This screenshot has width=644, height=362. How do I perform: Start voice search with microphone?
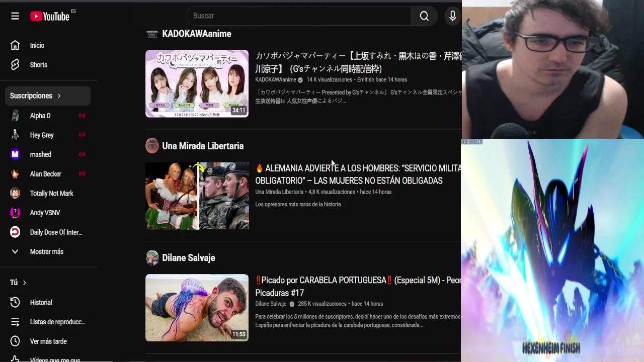click(453, 16)
